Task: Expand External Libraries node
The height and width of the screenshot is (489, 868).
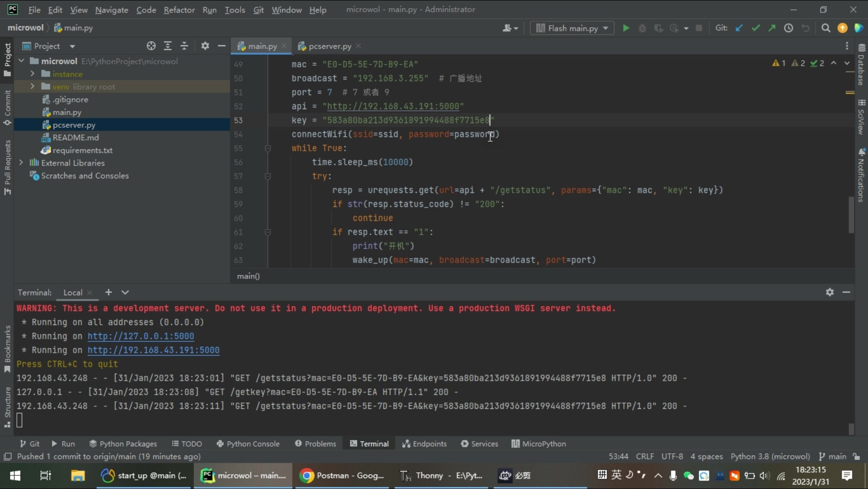Action: coord(21,163)
